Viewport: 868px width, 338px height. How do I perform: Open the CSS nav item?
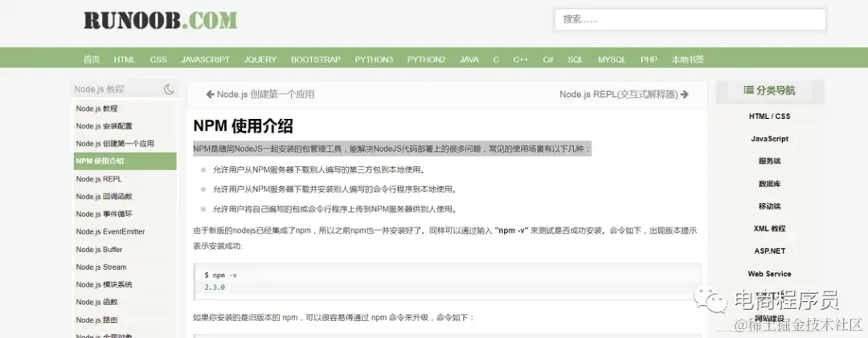click(158, 59)
